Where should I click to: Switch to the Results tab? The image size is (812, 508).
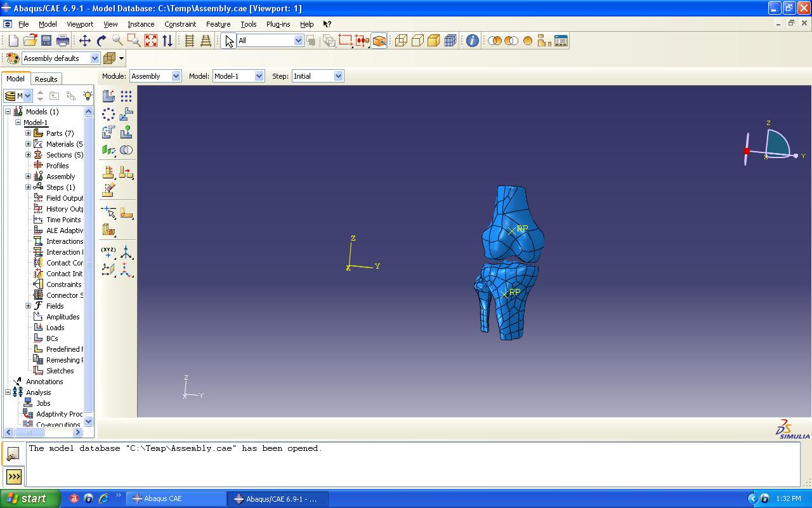pos(46,79)
